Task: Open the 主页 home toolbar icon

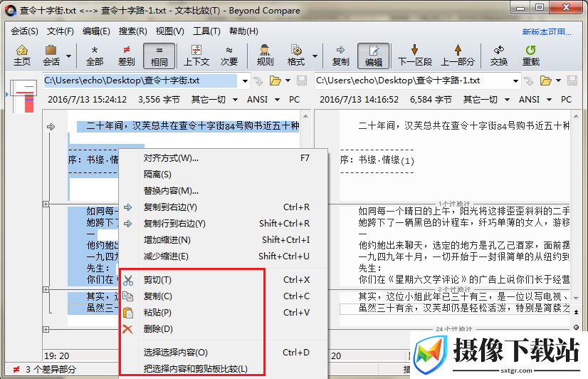Action: [22, 56]
